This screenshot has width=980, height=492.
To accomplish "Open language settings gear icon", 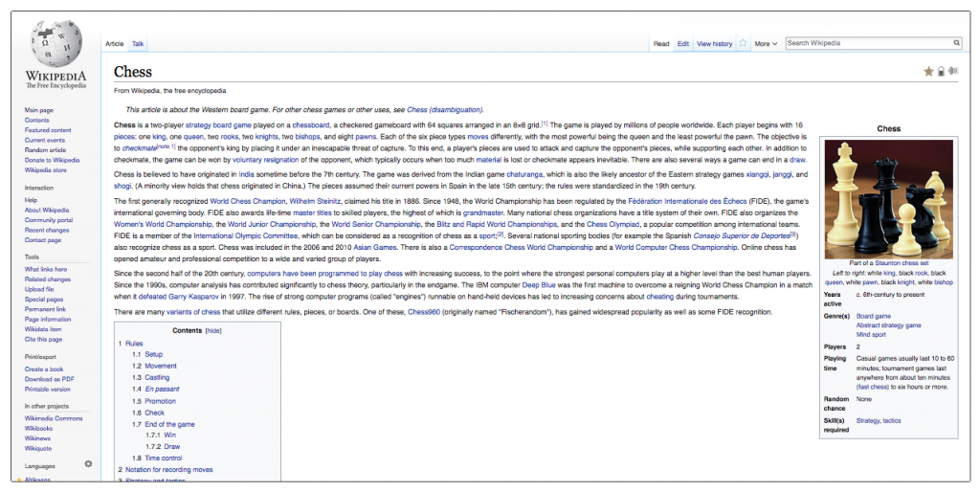I will point(88,464).
